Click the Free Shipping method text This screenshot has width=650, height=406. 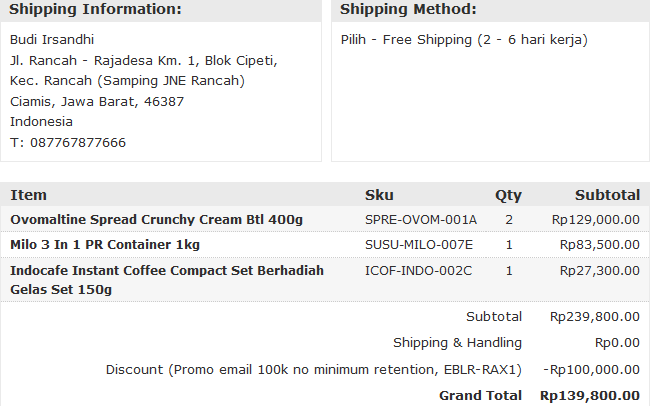[464, 40]
